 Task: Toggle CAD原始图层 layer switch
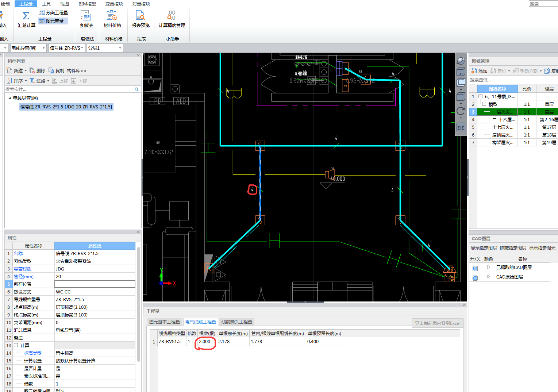coord(475,278)
